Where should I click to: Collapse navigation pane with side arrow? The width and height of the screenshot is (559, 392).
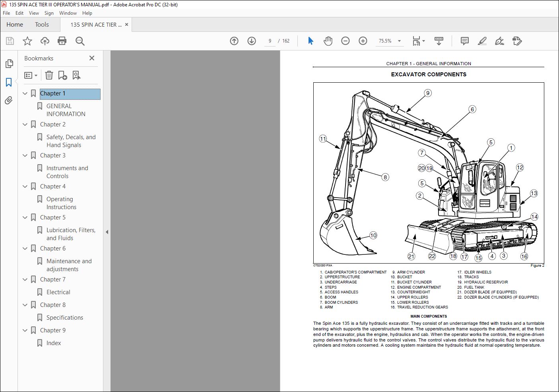[x=107, y=232]
